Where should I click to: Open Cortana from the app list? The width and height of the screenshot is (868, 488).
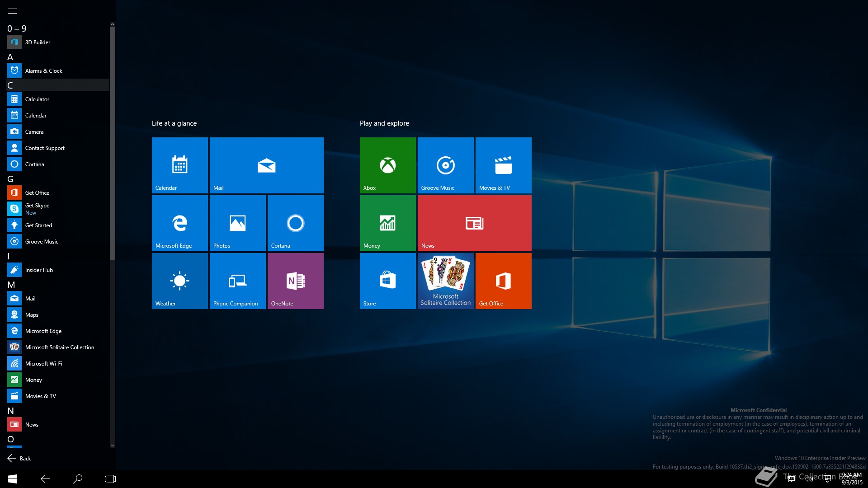[x=58, y=164]
